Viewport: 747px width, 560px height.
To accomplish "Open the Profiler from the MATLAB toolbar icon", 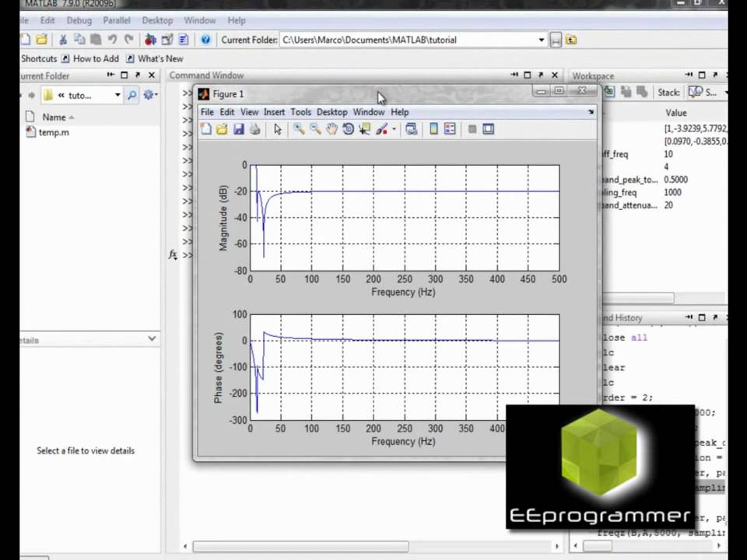I will [184, 40].
